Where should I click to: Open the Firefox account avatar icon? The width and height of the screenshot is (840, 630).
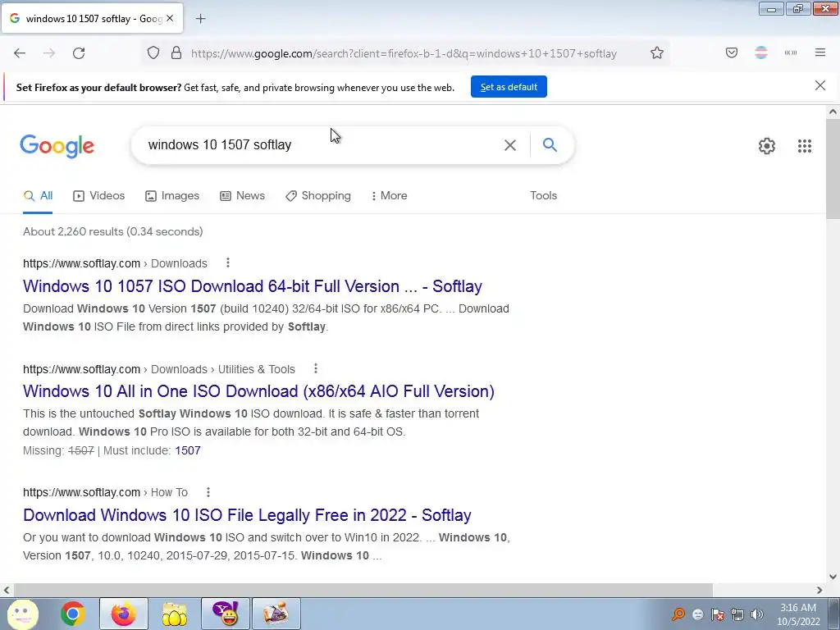tap(761, 52)
